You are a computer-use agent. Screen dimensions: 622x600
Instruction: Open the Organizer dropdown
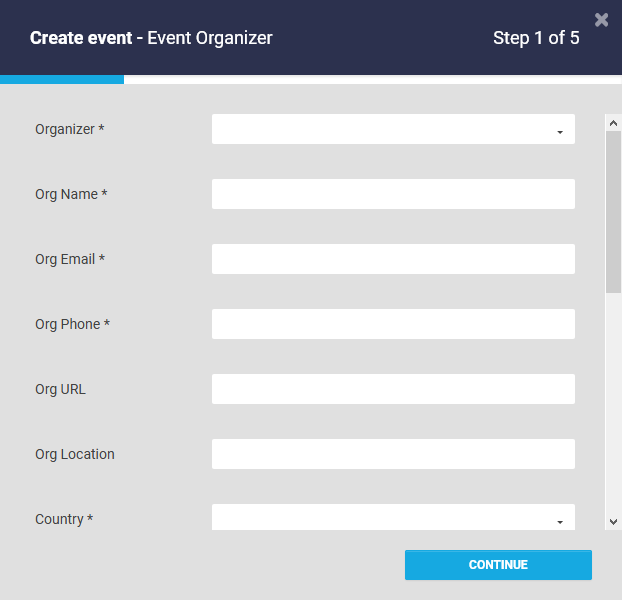(393, 129)
